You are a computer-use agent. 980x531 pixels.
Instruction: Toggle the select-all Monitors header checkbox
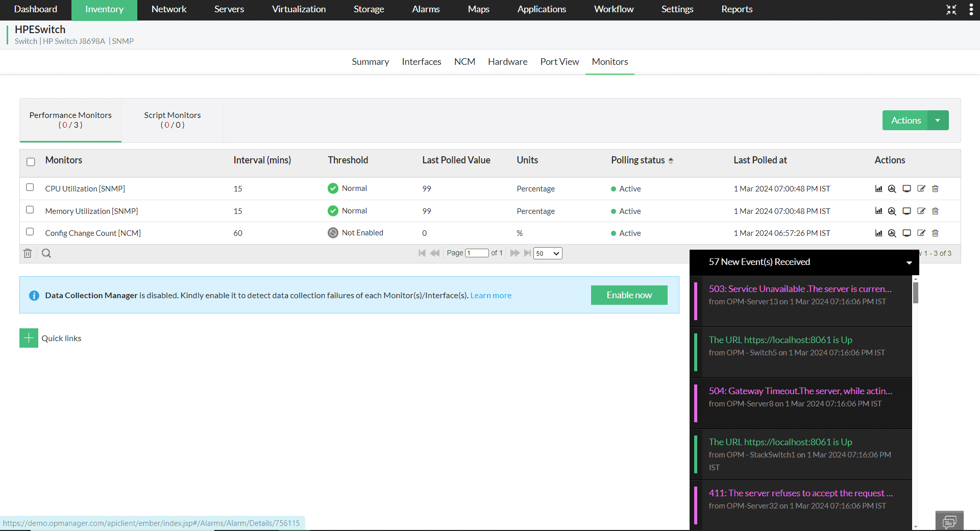click(x=31, y=162)
